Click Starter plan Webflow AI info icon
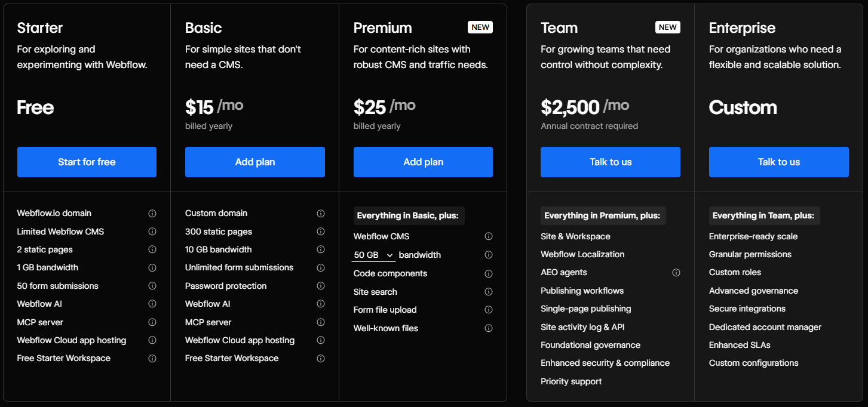 pos(152,304)
